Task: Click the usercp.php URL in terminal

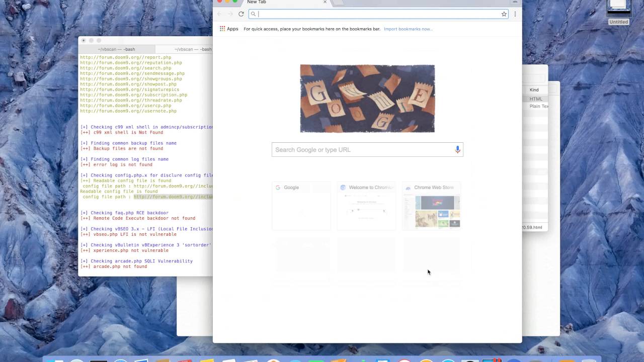Action: [x=126, y=106]
